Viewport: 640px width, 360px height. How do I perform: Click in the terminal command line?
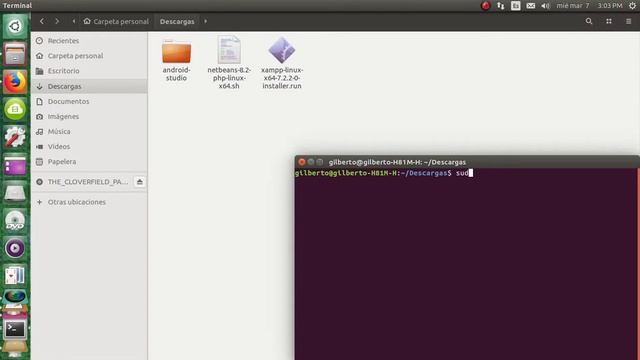tap(466, 173)
